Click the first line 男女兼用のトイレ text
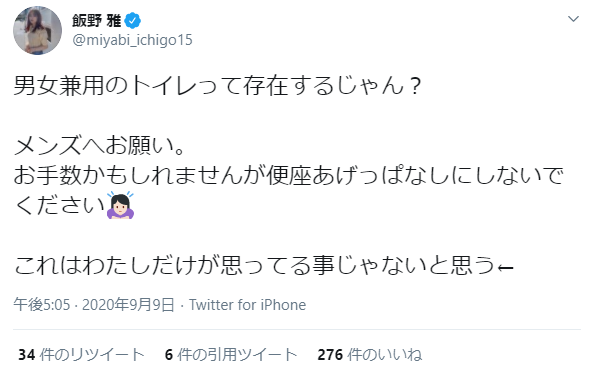Screen dimensions: 590x365 pyautogui.click(x=217, y=86)
